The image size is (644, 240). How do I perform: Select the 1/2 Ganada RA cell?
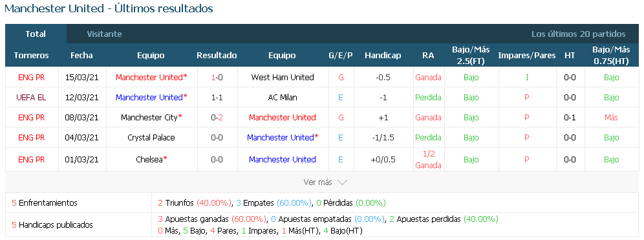pyautogui.click(x=429, y=159)
